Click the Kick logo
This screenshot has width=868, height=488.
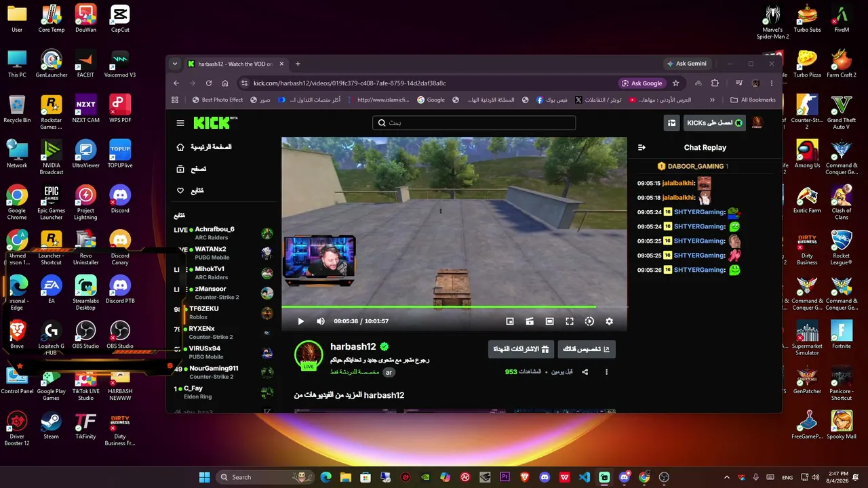pyautogui.click(x=216, y=123)
